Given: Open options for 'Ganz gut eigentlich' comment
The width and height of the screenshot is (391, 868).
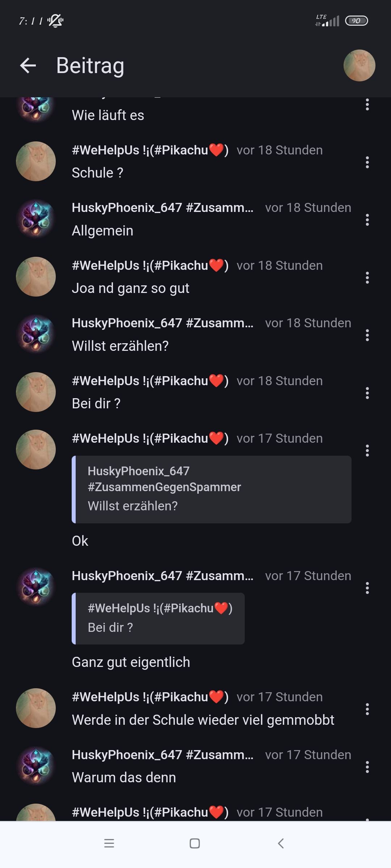Looking at the screenshot, I should [367, 588].
